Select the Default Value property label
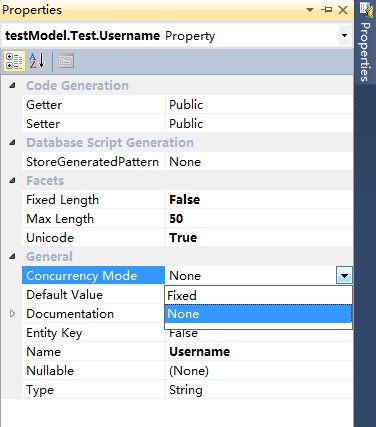376x427 pixels. click(x=64, y=295)
